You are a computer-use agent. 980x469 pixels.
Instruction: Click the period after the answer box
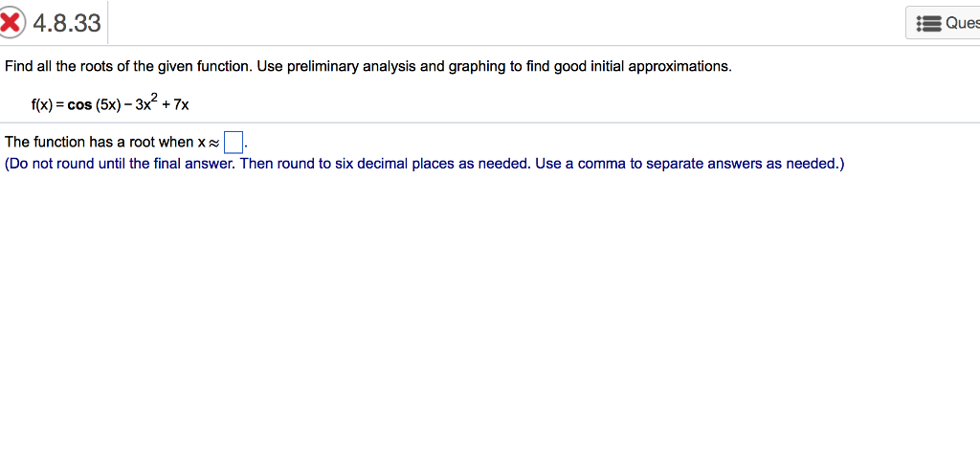246,145
